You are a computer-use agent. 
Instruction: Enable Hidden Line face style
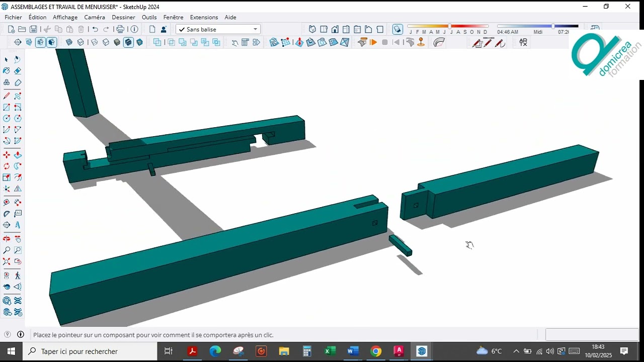pyautogui.click(x=106, y=42)
